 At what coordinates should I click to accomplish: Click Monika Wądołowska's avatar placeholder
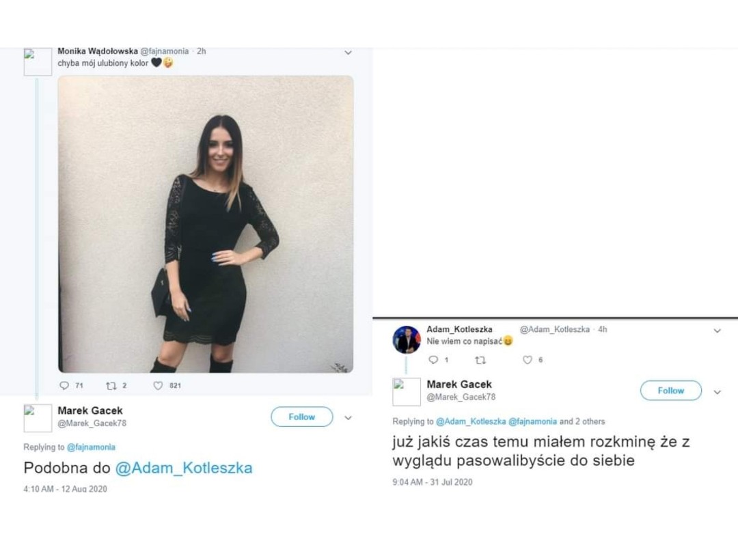coord(38,61)
